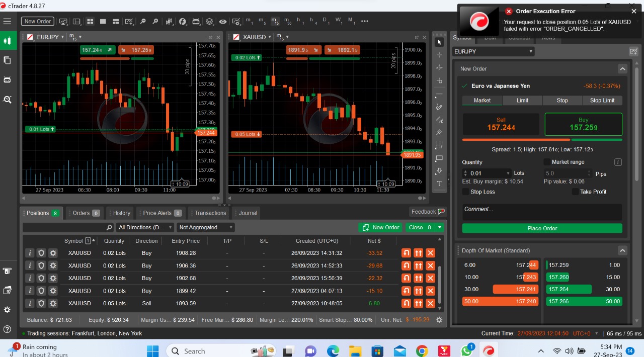
Task: Select the m1 timeframe
Action: [x=249, y=21]
